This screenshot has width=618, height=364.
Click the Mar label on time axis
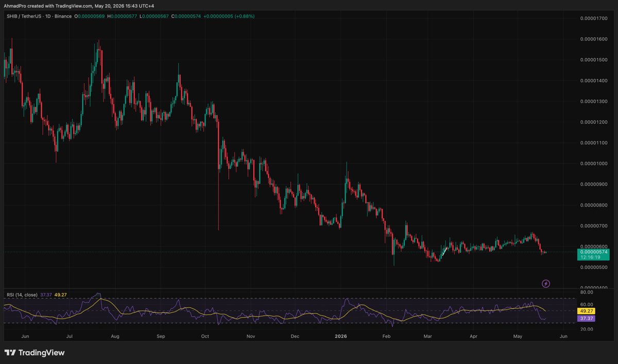pos(427,336)
